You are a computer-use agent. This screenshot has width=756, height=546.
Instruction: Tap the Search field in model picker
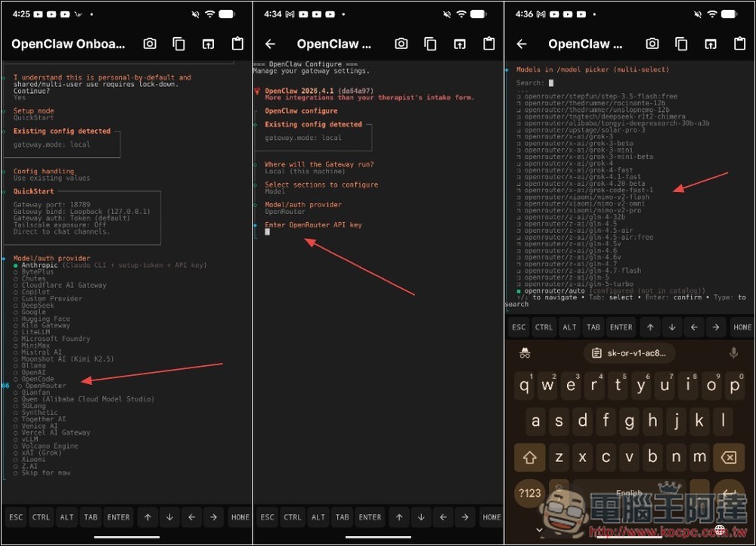[x=552, y=83]
